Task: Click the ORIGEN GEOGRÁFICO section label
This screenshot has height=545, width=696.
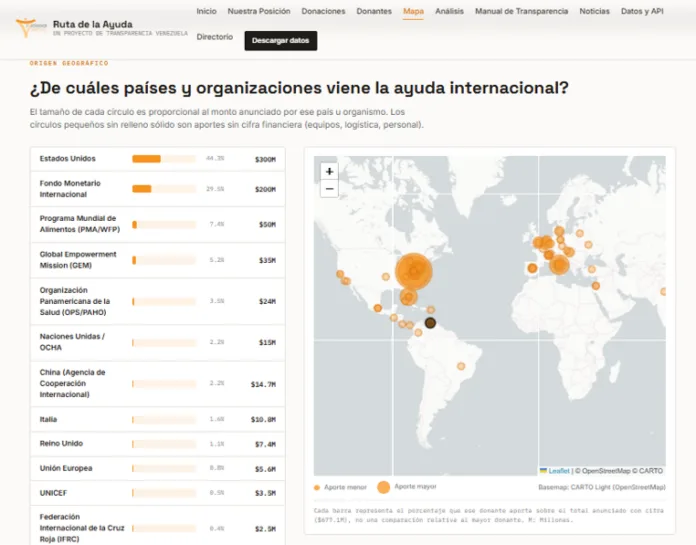Action: [69, 63]
